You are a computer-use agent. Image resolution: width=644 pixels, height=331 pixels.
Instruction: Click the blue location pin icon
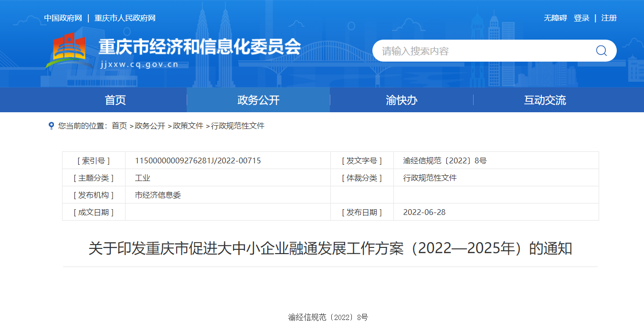[51, 126]
